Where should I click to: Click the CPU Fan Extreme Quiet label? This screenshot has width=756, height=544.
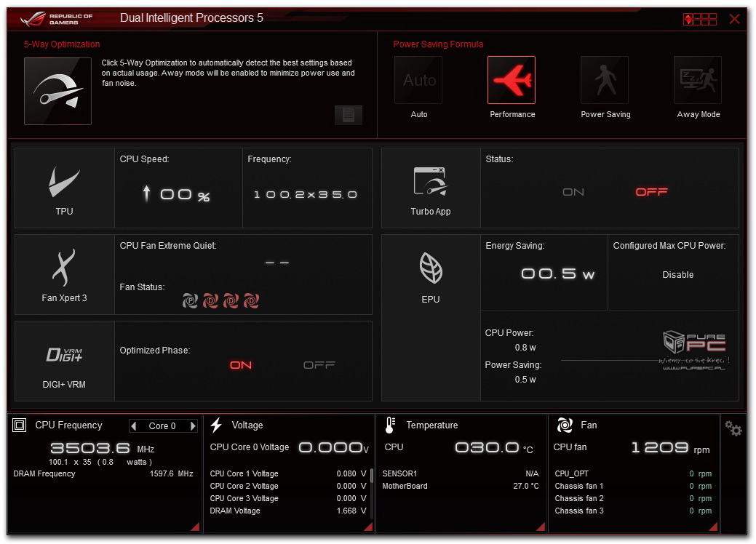point(168,246)
